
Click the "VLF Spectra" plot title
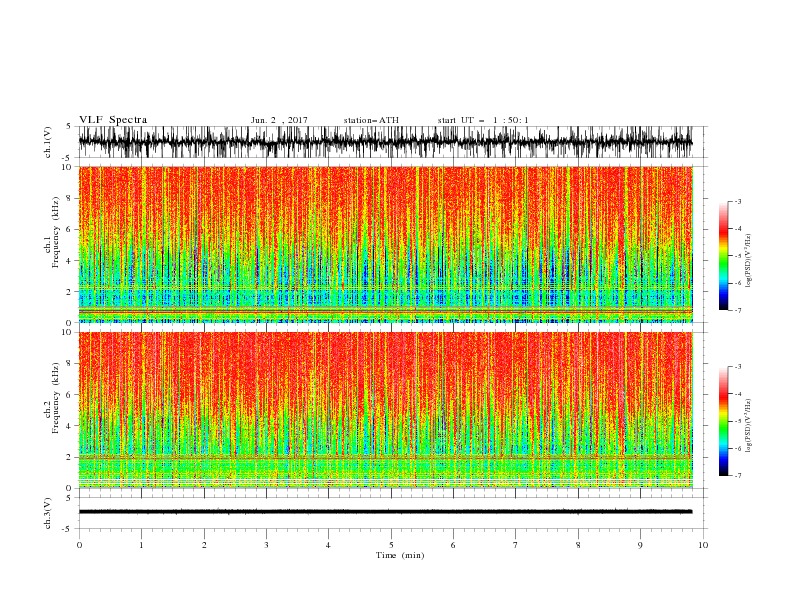(113, 120)
